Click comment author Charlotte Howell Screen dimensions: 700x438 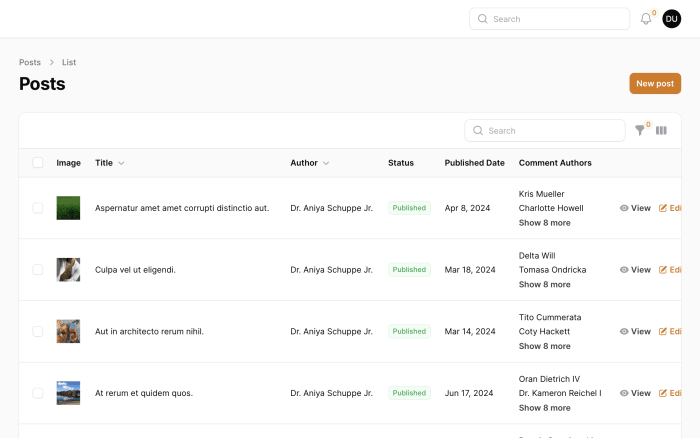pos(551,208)
